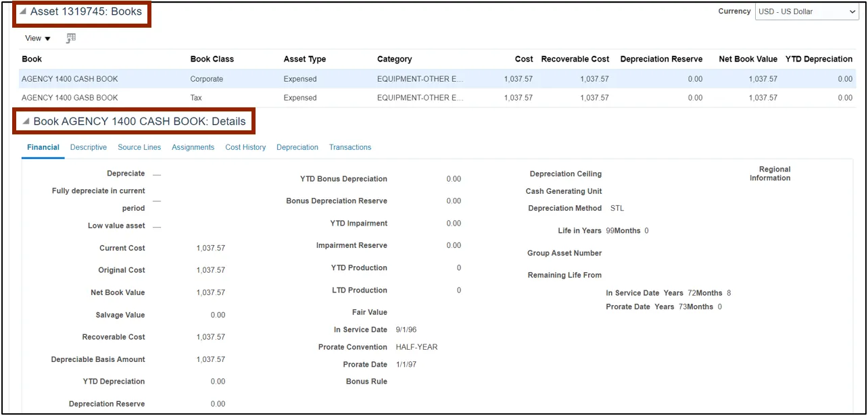Click the Net Book Value column header

(x=748, y=59)
